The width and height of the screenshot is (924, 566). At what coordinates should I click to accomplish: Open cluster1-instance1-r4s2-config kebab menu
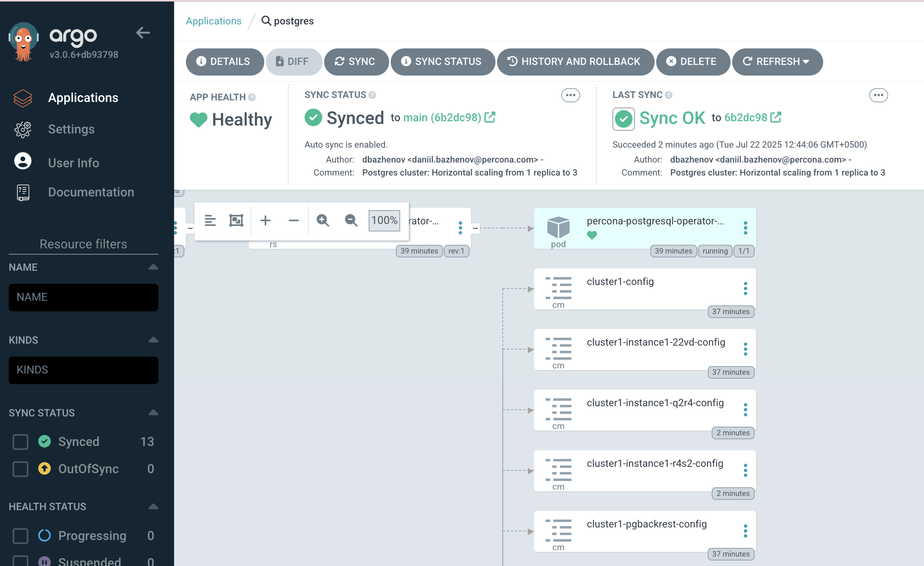(745, 470)
